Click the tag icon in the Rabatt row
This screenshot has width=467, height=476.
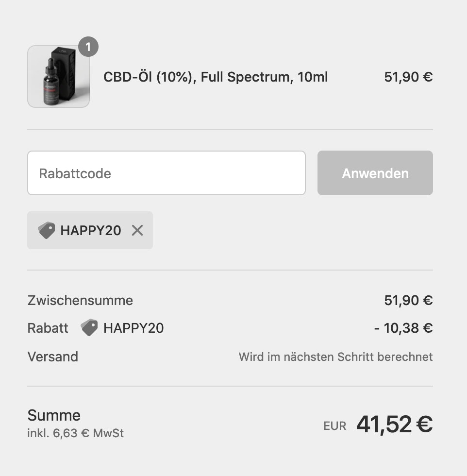pyautogui.click(x=89, y=328)
